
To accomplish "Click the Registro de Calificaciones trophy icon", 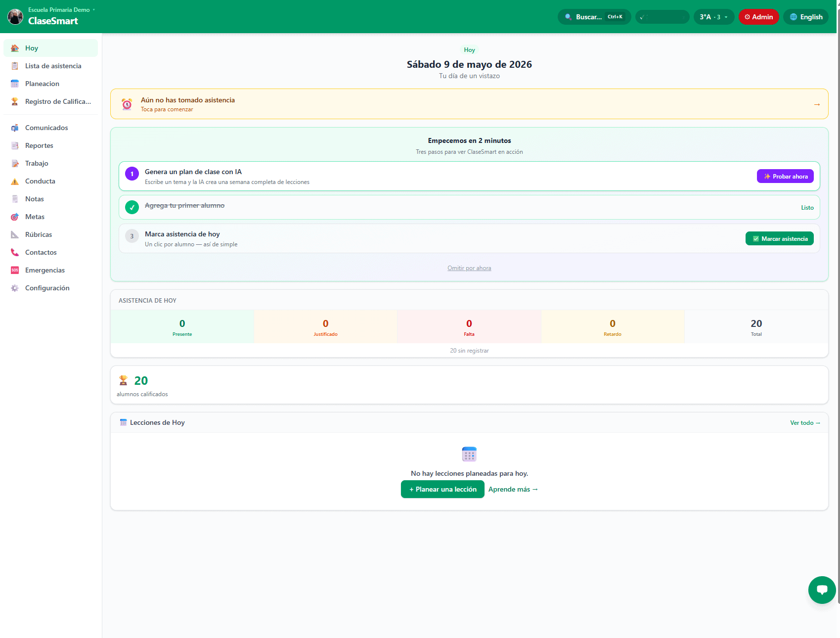I will pyautogui.click(x=15, y=101).
